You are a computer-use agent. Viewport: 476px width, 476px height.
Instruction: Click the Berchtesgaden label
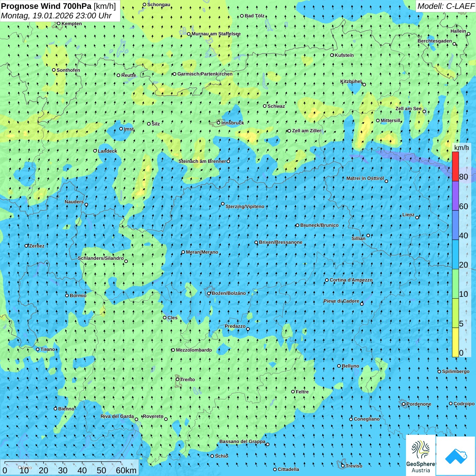click(435, 41)
